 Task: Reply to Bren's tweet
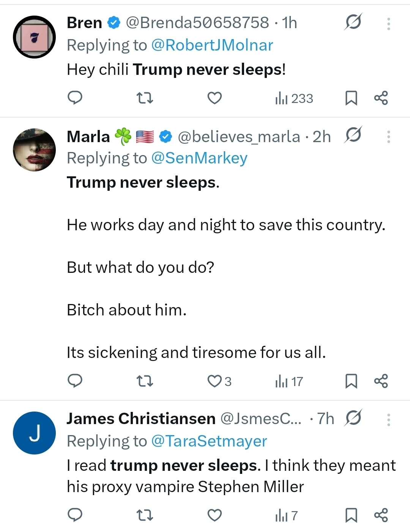tap(75, 98)
